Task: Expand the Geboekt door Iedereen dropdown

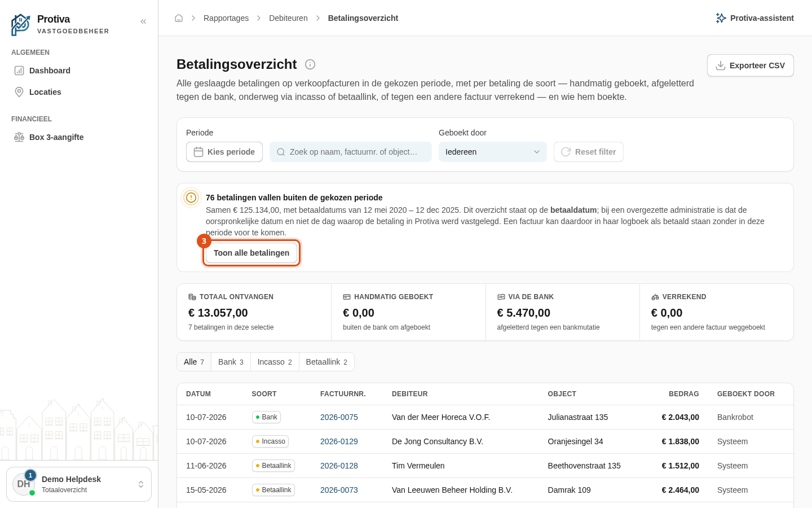Action: coord(493,152)
